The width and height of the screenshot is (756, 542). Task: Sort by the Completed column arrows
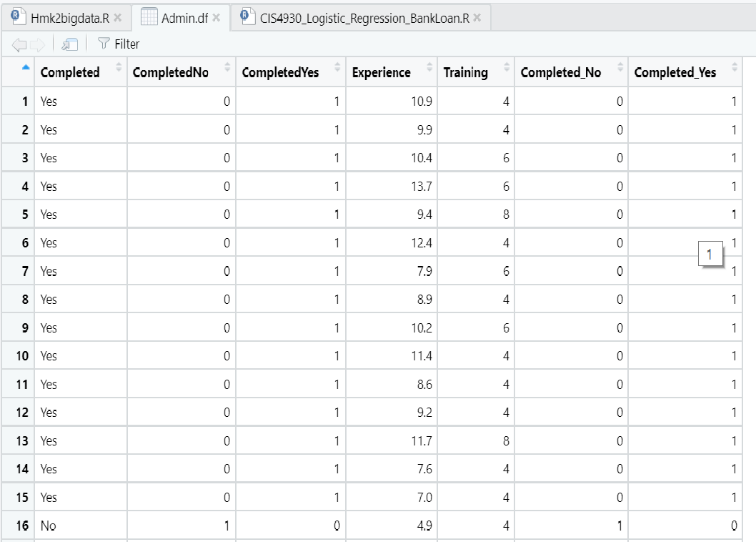tap(119, 67)
